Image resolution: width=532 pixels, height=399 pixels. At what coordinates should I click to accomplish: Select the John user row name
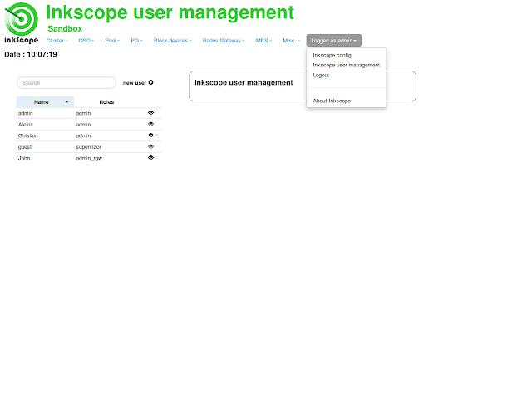point(24,158)
